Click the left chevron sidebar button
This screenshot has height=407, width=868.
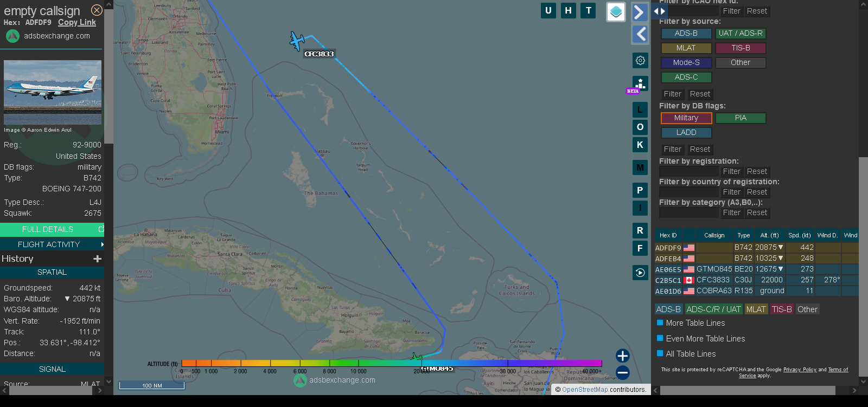tap(640, 34)
